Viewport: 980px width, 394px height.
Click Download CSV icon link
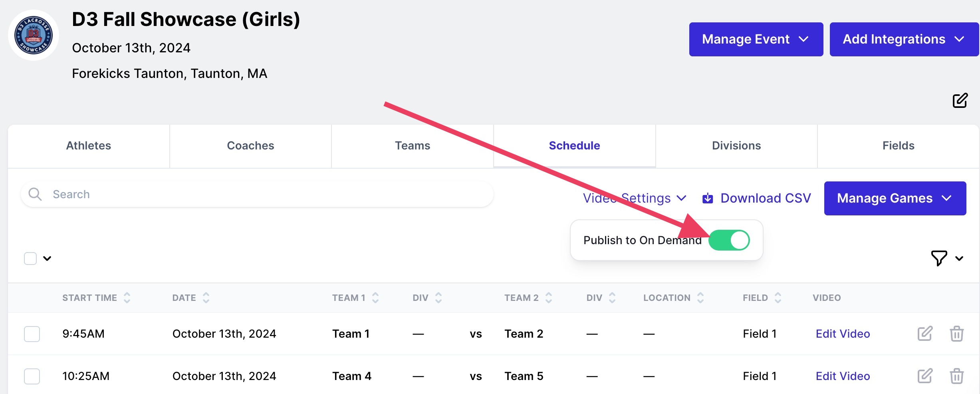tap(708, 198)
